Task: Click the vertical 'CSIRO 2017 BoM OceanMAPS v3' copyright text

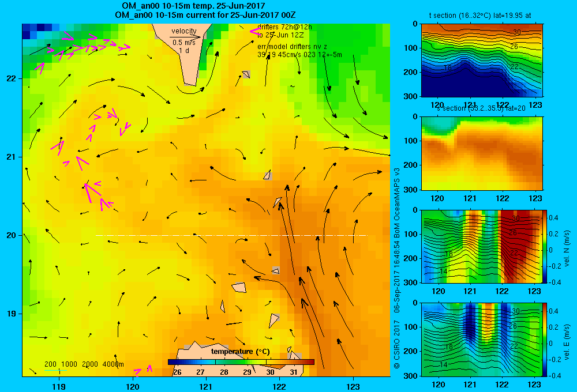Action: coord(397,269)
